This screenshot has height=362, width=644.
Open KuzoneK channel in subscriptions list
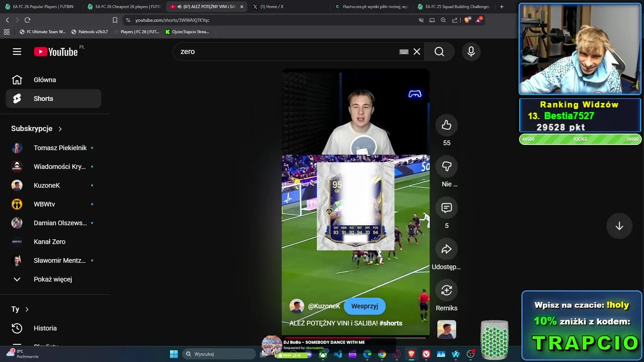pos(53,186)
